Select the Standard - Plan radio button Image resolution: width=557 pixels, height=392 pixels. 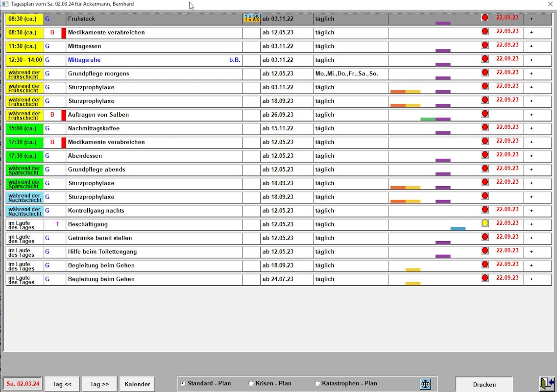(x=183, y=384)
